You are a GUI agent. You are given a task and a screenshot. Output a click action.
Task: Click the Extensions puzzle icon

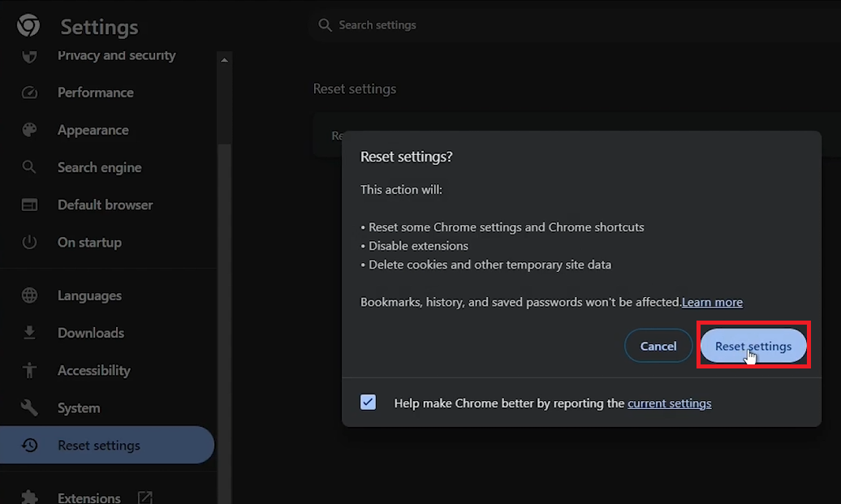29,497
